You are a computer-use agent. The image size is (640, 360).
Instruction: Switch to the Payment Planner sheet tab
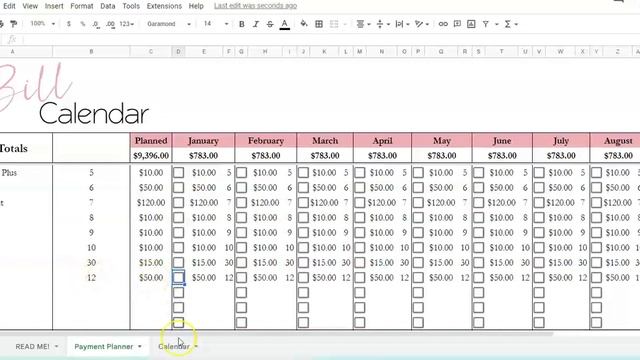[104, 347]
